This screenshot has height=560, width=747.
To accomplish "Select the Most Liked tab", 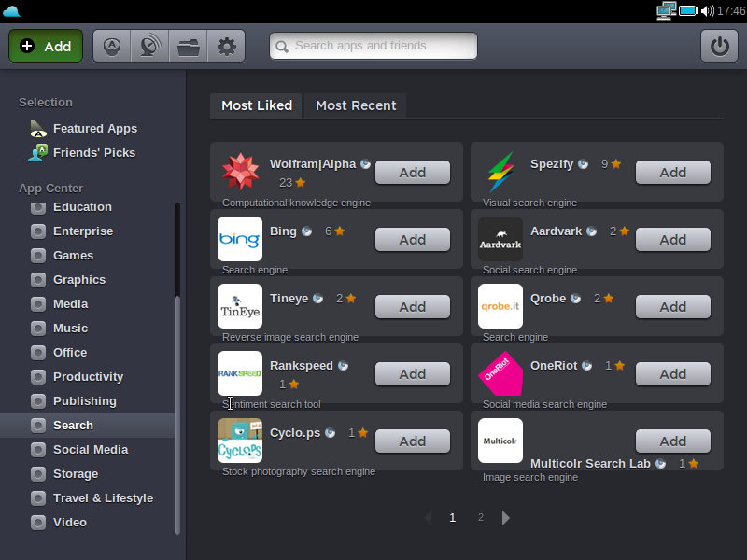I will (x=257, y=105).
